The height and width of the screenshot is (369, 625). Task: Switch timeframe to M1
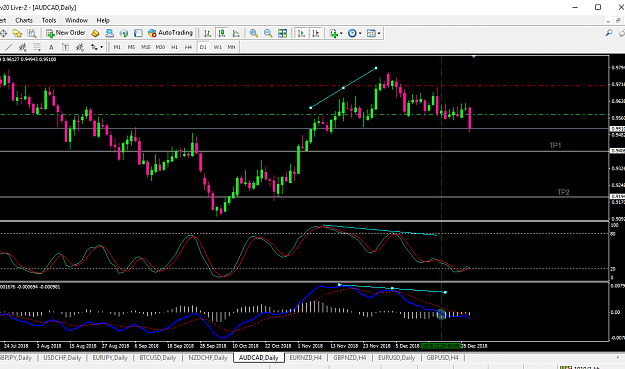click(x=117, y=47)
